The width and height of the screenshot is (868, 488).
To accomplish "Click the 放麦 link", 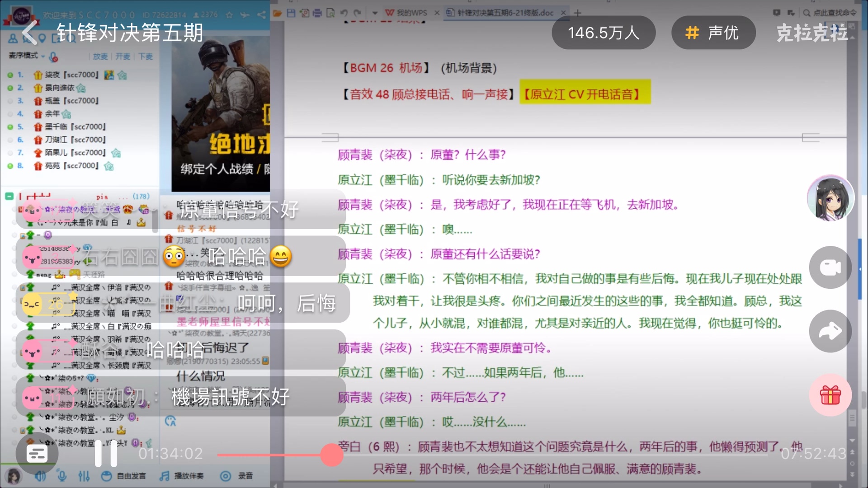I will (x=100, y=56).
